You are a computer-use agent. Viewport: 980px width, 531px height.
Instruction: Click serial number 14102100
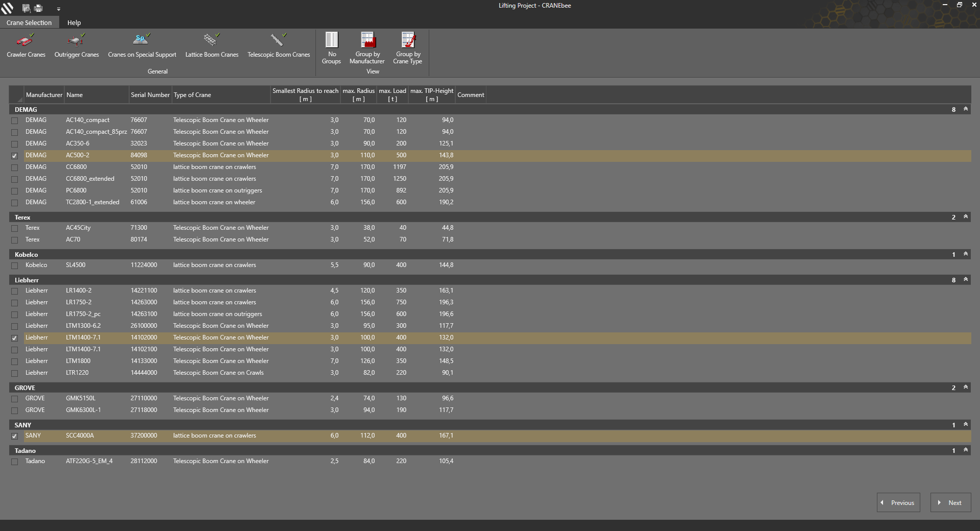[x=144, y=349]
